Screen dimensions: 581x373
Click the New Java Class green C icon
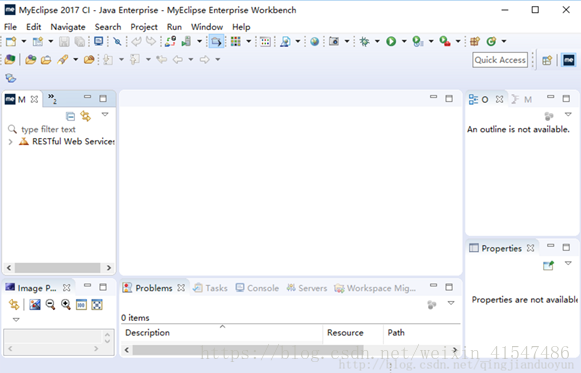pos(491,41)
